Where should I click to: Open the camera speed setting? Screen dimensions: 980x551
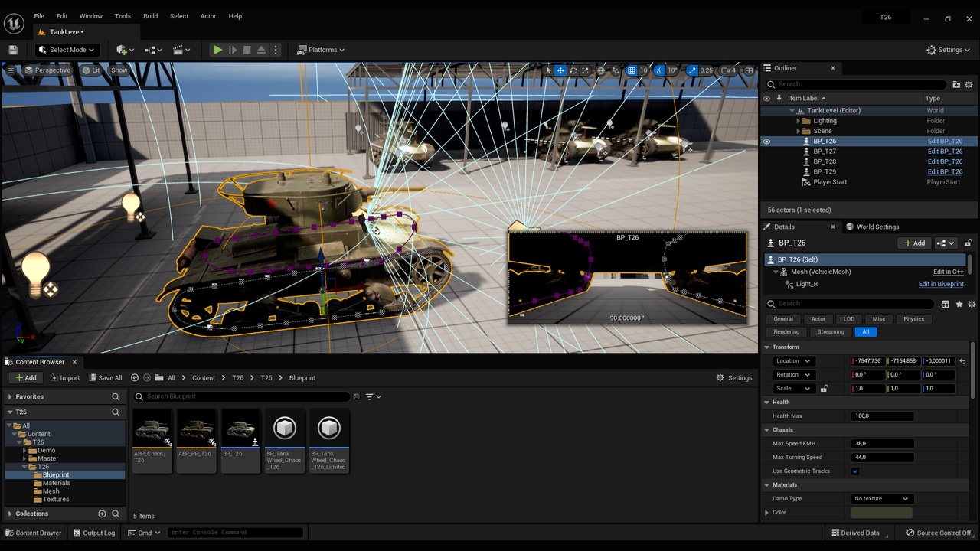pyautogui.click(x=729, y=70)
